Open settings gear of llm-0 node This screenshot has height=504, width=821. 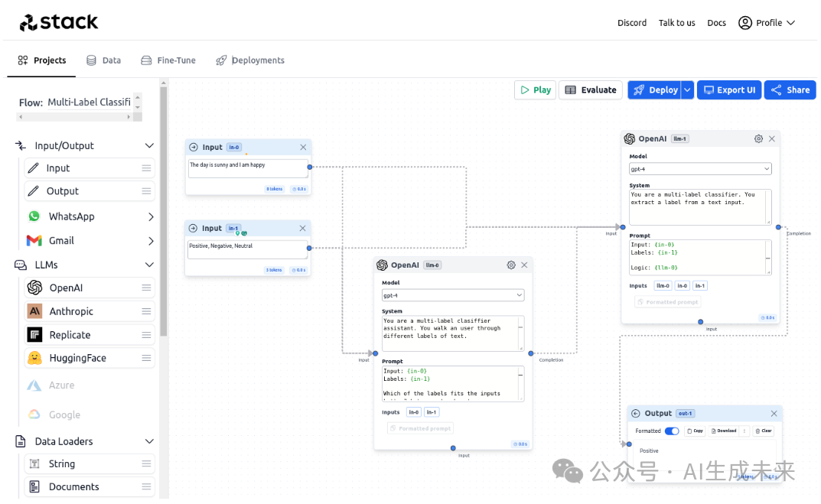coord(511,265)
